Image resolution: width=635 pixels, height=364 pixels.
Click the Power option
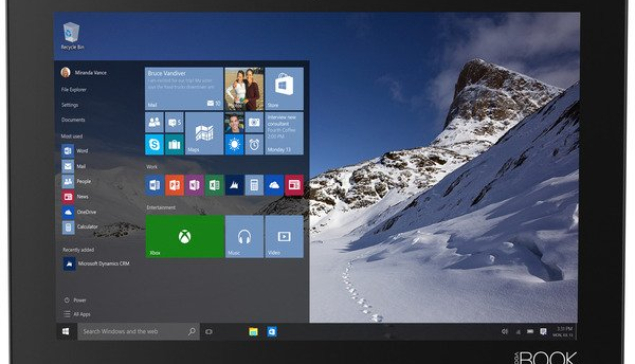click(x=75, y=300)
